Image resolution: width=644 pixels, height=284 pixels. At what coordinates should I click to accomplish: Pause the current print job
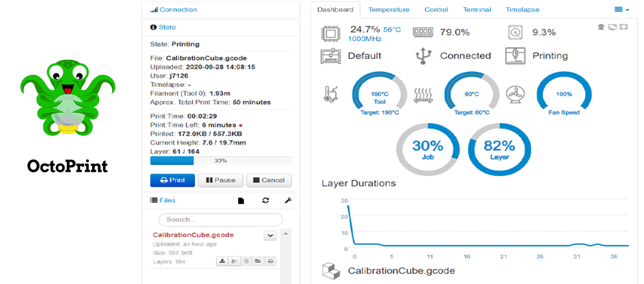(220, 180)
